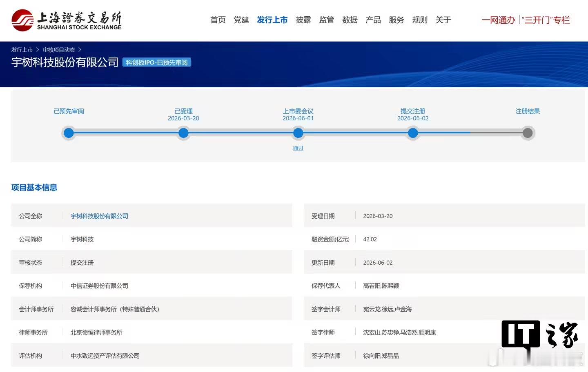Click the law firm 北京德恒律师事务所
The image size is (588, 372).
[x=96, y=332]
